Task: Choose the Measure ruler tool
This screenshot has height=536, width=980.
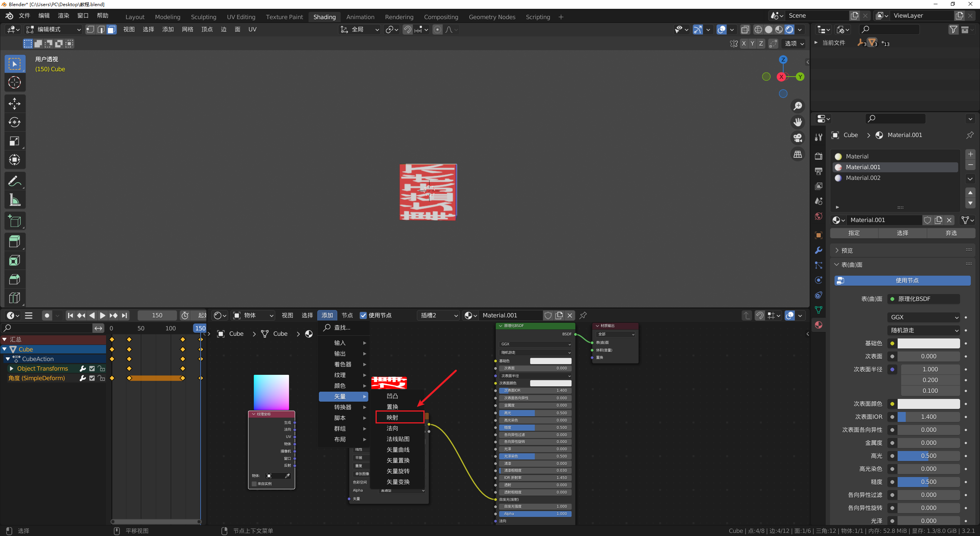Action: click(15, 200)
